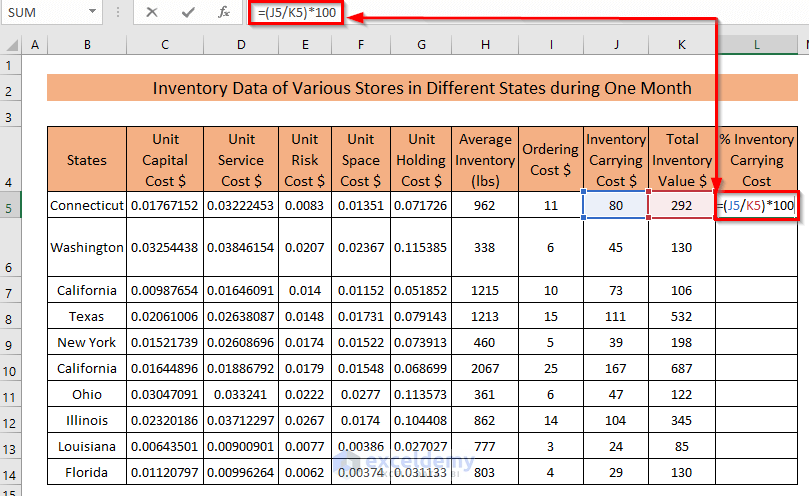809x496 pixels.
Task: Select the Connecticut cell in States column
Action: click(x=87, y=205)
